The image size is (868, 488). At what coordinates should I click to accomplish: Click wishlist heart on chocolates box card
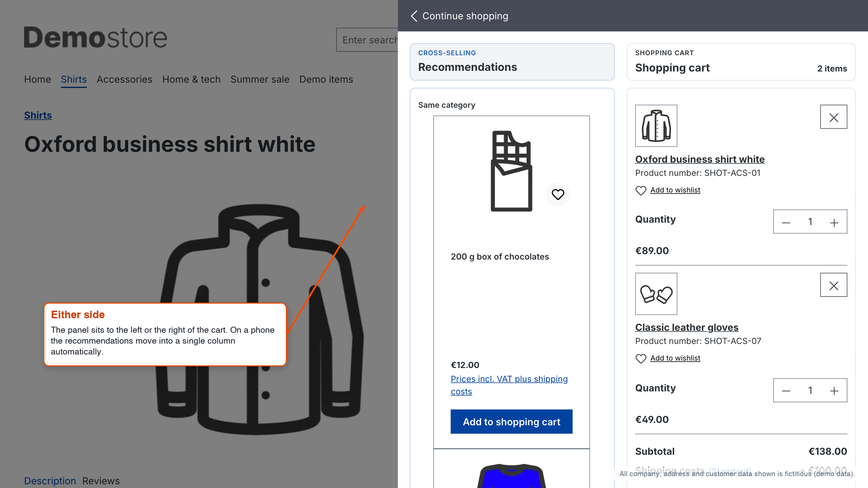click(x=558, y=194)
